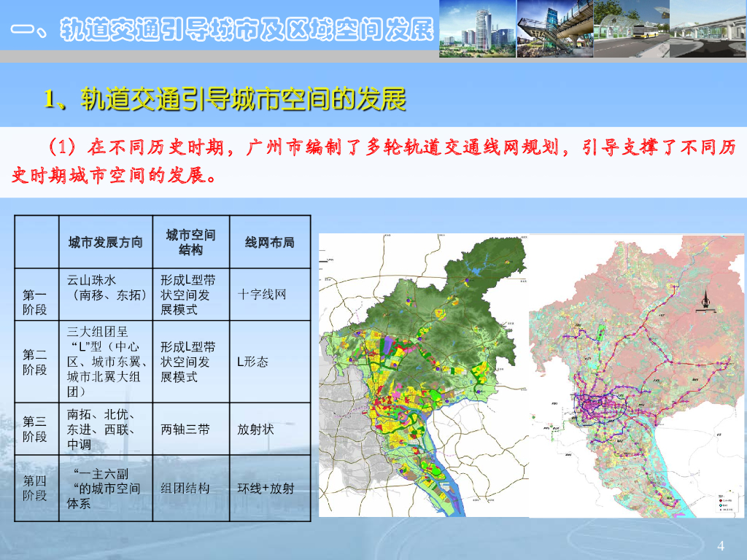Screen dimensions: 747x560
Task: Click the red paragraph text beginning with (1)
Action: coord(373,161)
